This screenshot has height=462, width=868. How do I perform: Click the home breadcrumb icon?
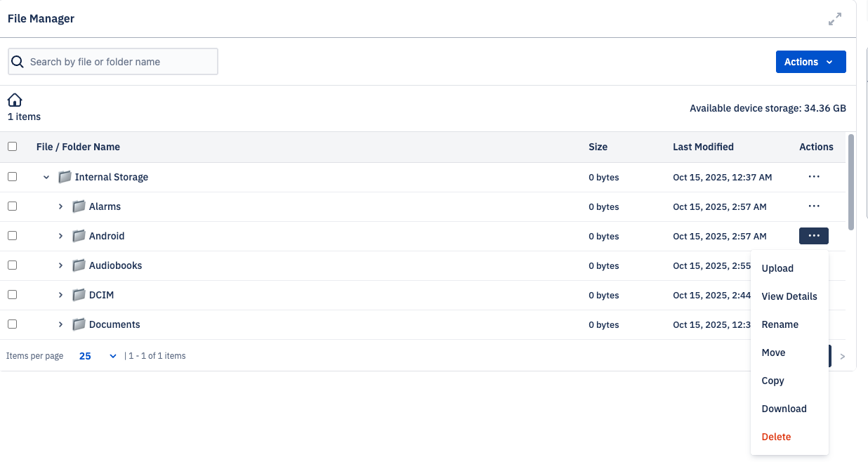(x=15, y=100)
